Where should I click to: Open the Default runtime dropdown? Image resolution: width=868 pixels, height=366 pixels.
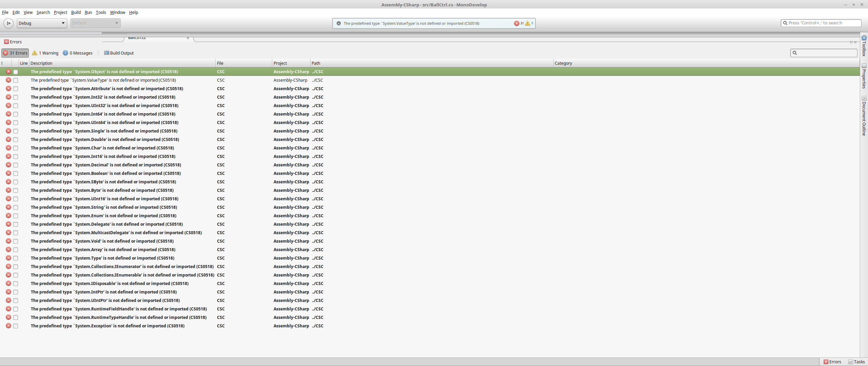tap(95, 23)
